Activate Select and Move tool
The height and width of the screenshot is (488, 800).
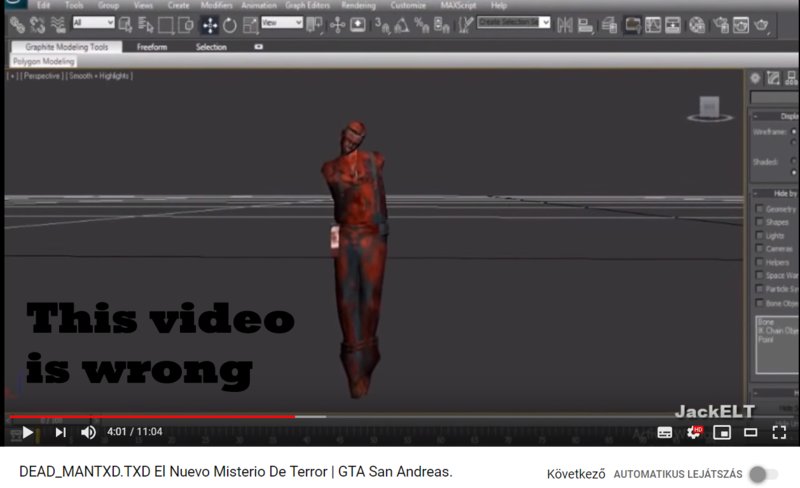click(x=209, y=25)
